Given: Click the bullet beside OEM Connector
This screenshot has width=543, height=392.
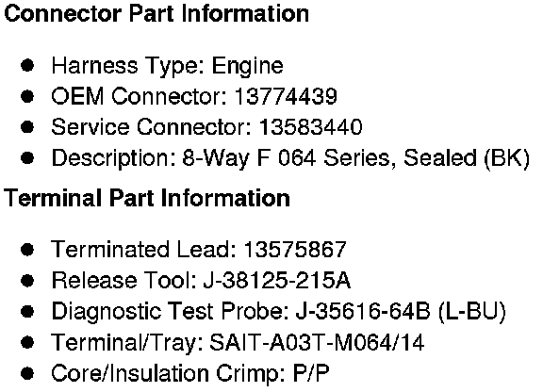Looking at the screenshot, I should [27, 96].
